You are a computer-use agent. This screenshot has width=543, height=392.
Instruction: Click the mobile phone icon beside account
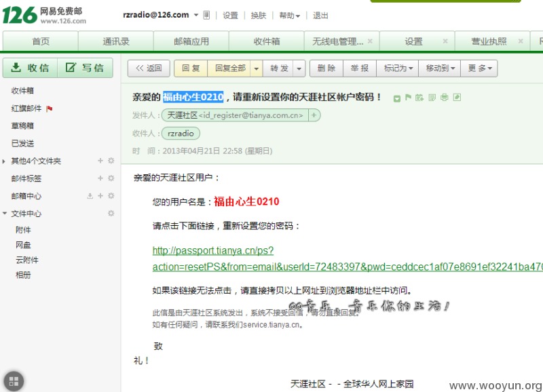pyautogui.click(x=206, y=15)
